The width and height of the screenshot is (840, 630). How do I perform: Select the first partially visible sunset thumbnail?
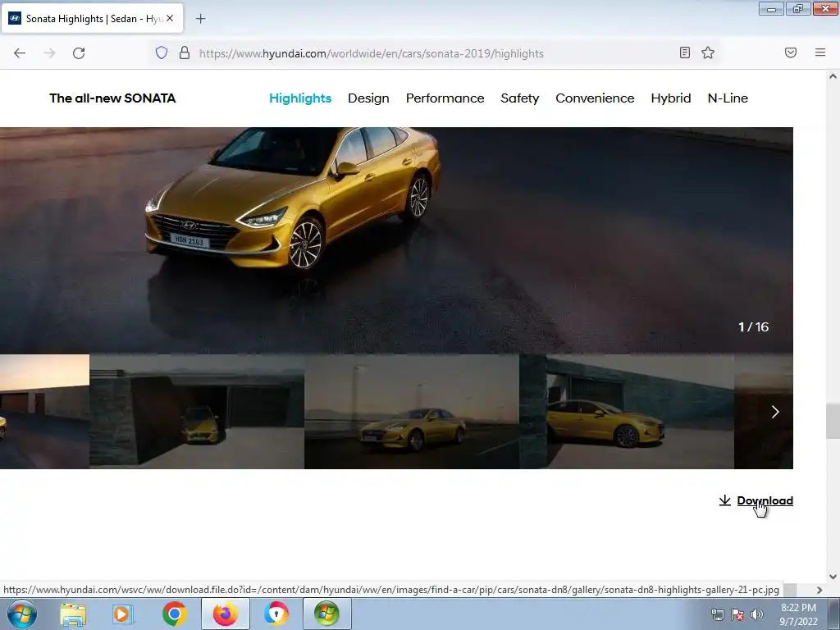[44, 412]
